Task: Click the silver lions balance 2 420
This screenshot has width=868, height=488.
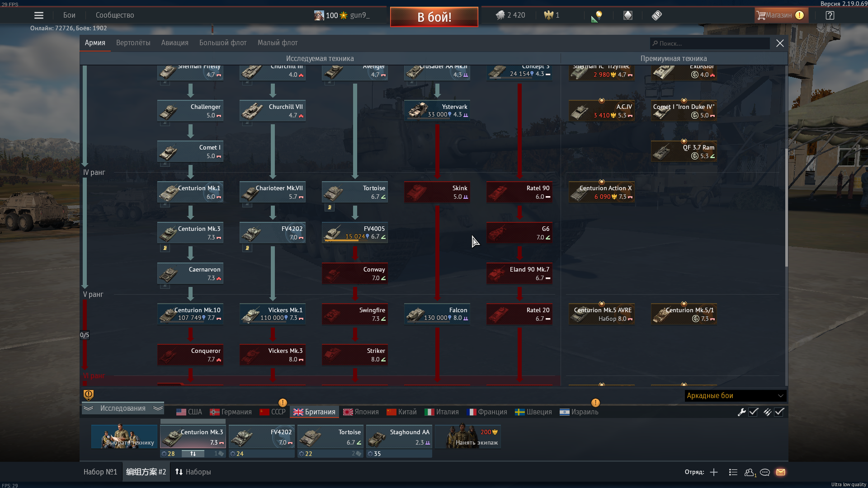Action: coord(510,15)
